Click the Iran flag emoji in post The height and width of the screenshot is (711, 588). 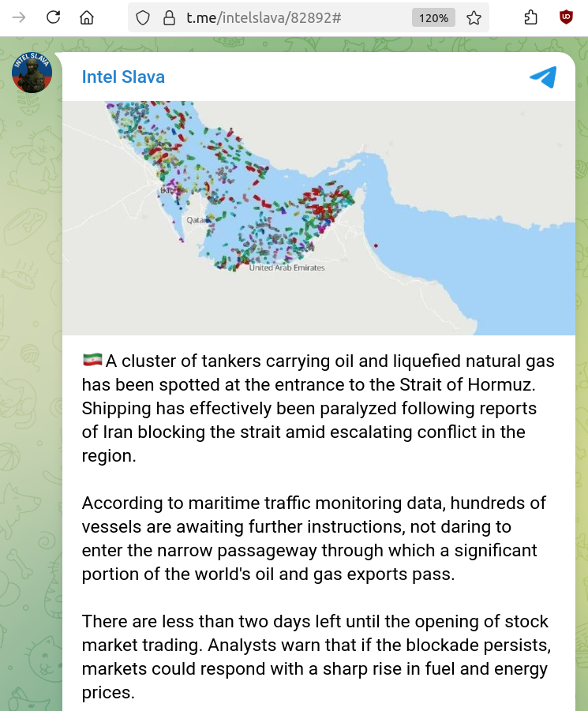click(x=92, y=361)
